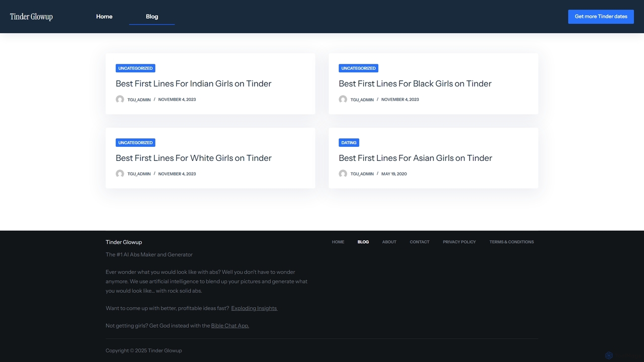Open About in footer menu
This screenshot has width=644, height=362.
(389, 242)
